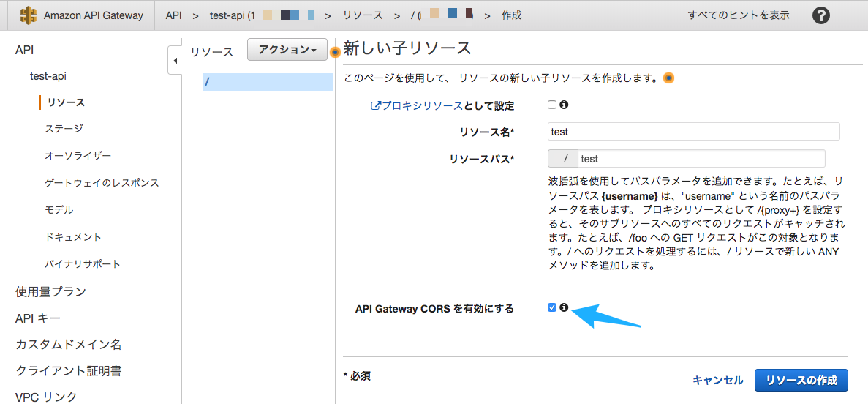Select the root / resource in tree
The width and height of the screenshot is (868, 404).
tap(267, 82)
